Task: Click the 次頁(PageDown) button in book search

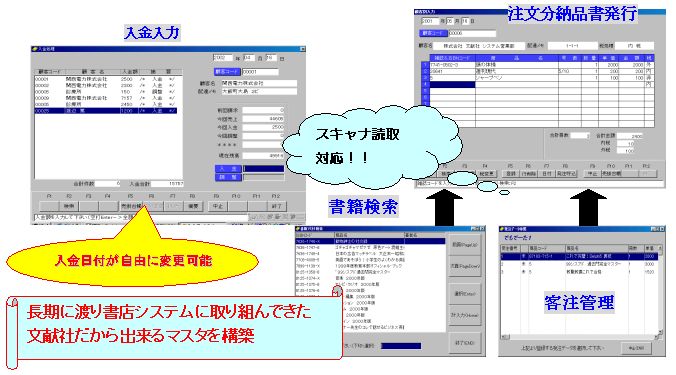Action: 464,266
